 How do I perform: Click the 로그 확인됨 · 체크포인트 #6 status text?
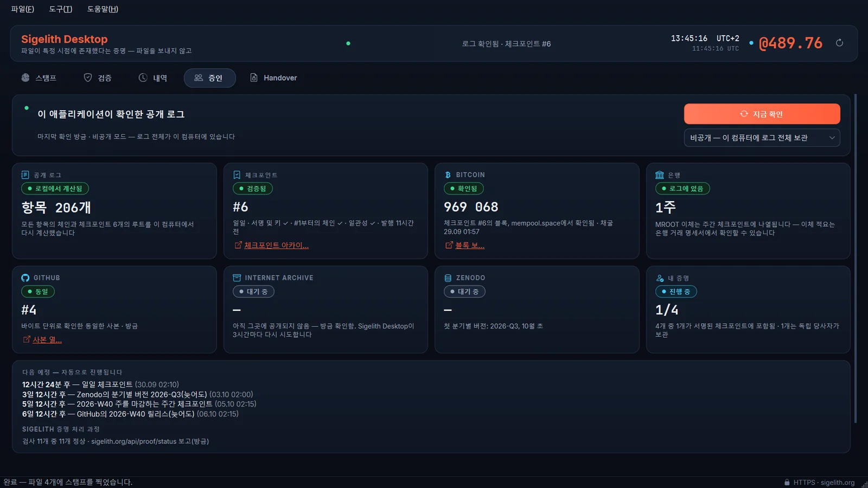pos(506,44)
